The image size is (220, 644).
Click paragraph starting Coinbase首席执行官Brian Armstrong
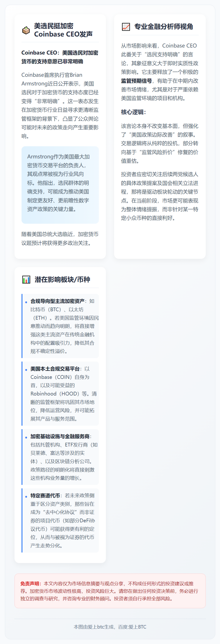pyautogui.click(x=60, y=105)
